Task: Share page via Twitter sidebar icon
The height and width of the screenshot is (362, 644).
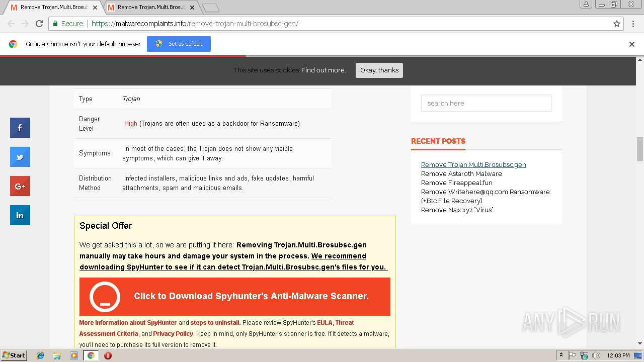Action: (x=20, y=157)
